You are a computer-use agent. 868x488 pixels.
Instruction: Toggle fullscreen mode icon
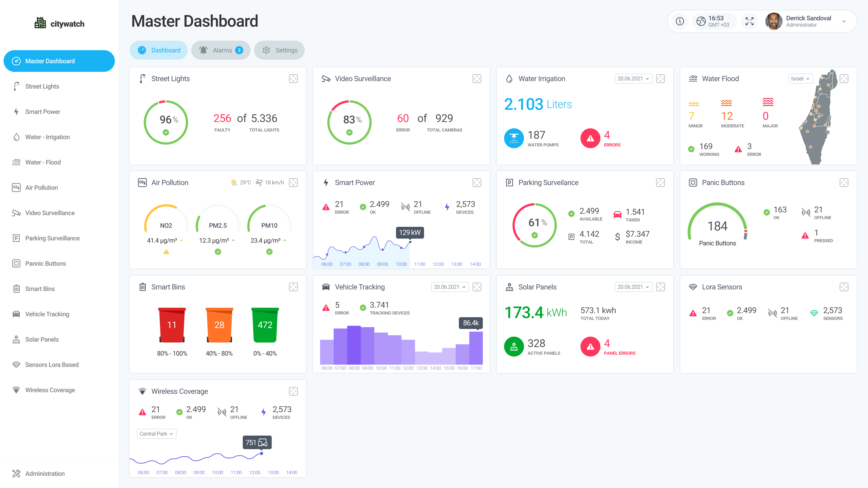coord(749,21)
